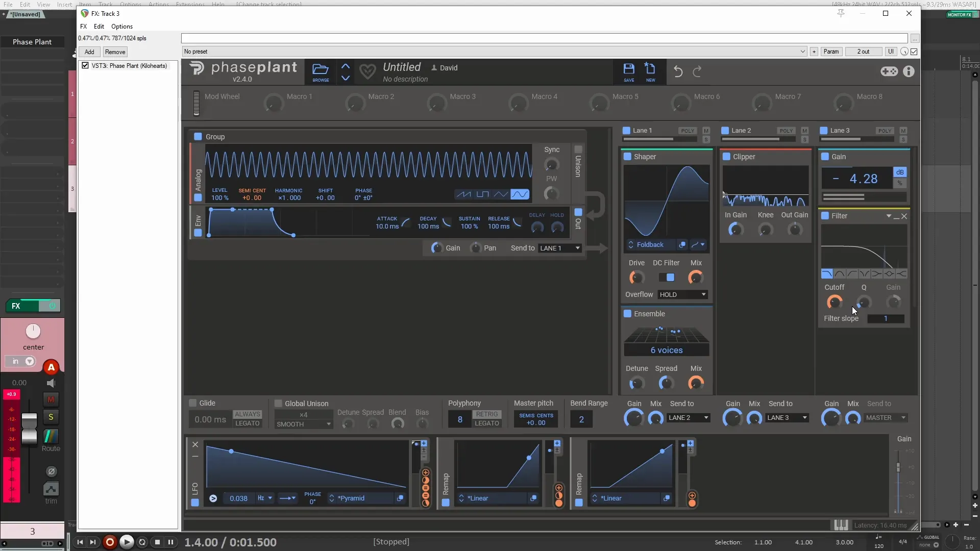
Task: Open the SMOOTH unison mode dropdown
Action: tap(303, 424)
